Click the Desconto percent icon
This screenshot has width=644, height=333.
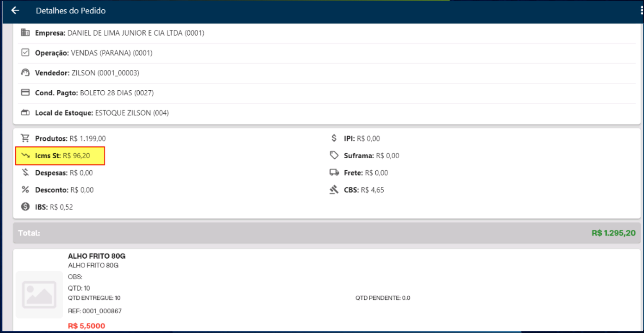pos(26,190)
